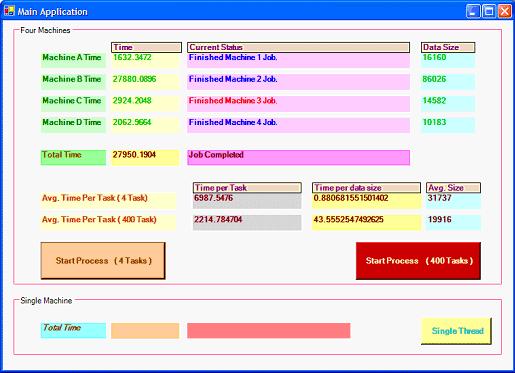The width and height of the screenshot is (515, 373).
Task: Click the average size value 19916
Action: 453,222
